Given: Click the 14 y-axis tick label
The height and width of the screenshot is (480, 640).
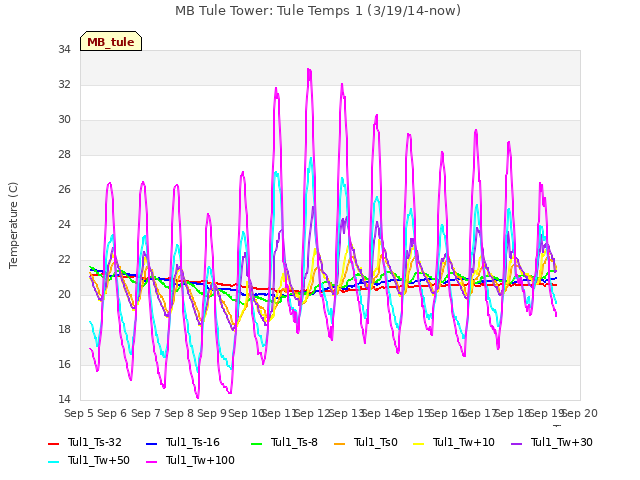Looking at the screenshot, I should pos(64,399).
